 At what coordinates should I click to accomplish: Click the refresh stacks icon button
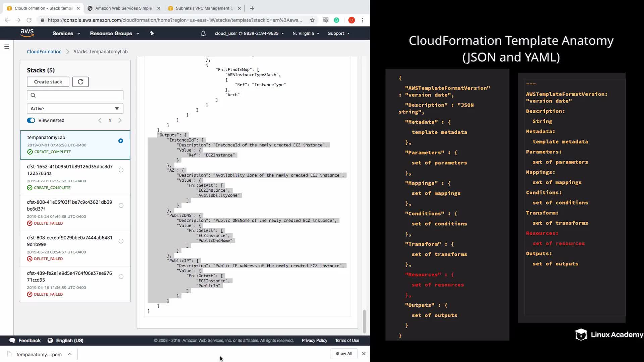click(x=80, y=82)
